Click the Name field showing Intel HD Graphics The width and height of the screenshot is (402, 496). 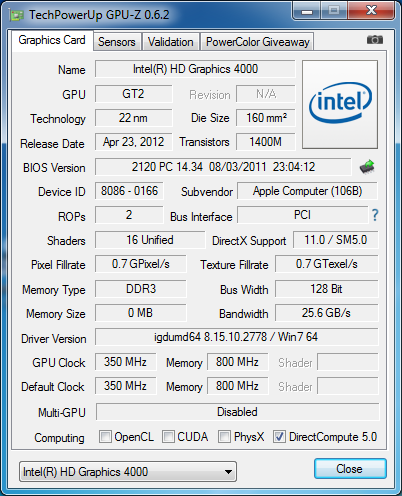195,69
